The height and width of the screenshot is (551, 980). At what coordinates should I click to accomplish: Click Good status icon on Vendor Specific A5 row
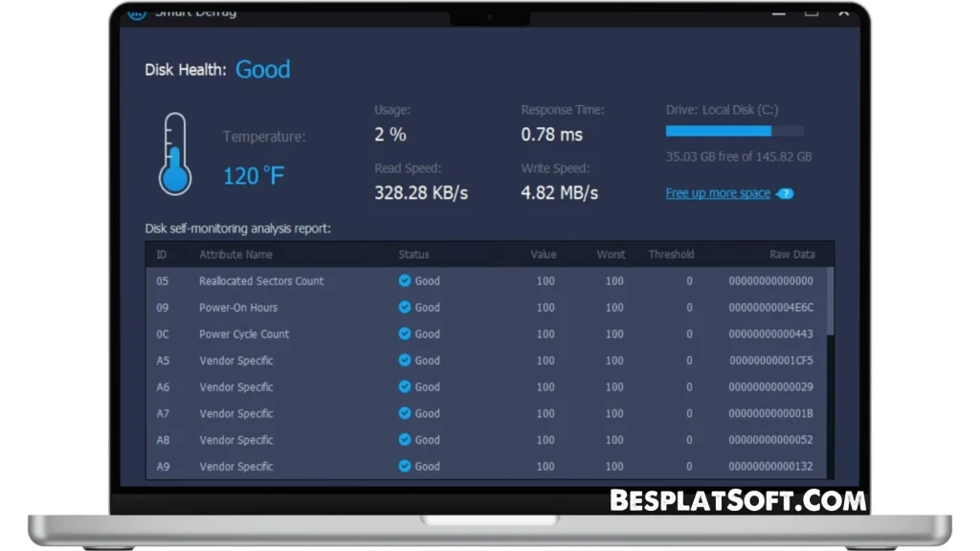(405, 361)
